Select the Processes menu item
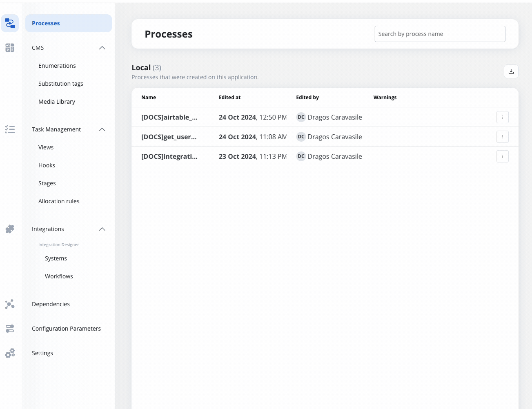Image resolution: width=532 pixels, height=409 pixels. [x=69, y=23]
